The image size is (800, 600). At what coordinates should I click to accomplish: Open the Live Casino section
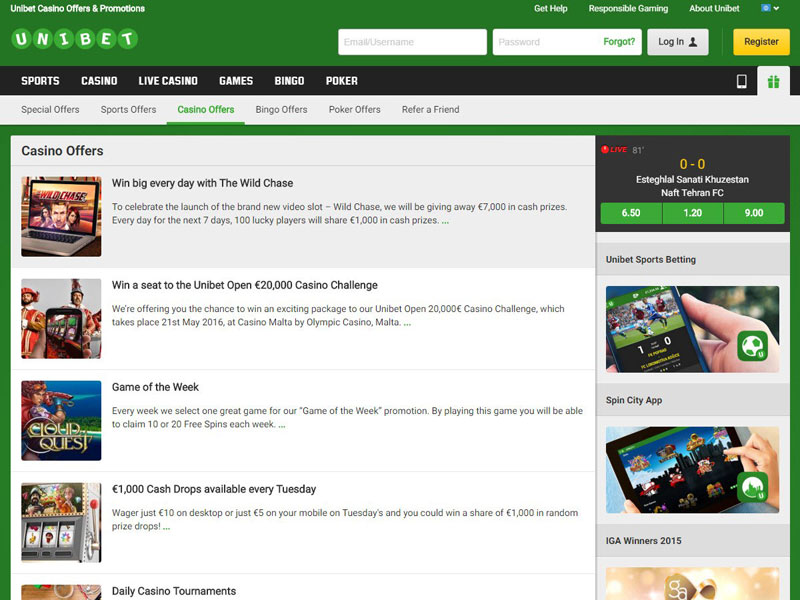168,81
